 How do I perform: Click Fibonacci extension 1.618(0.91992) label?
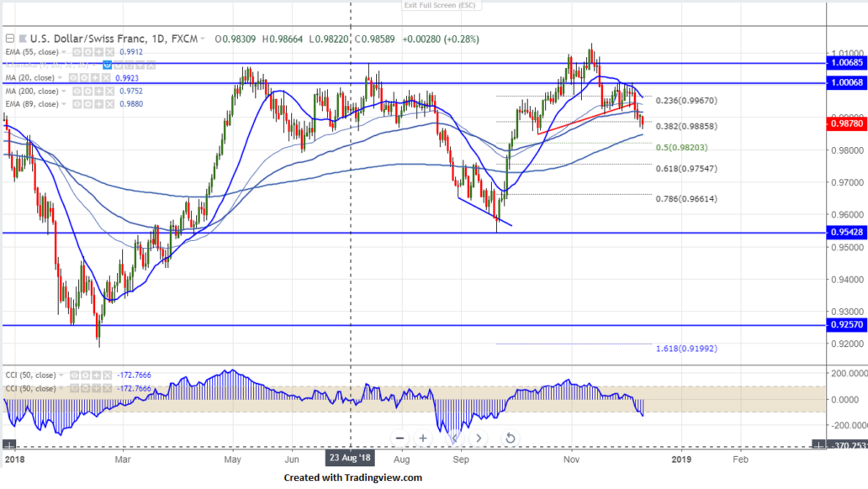point(686,349)
